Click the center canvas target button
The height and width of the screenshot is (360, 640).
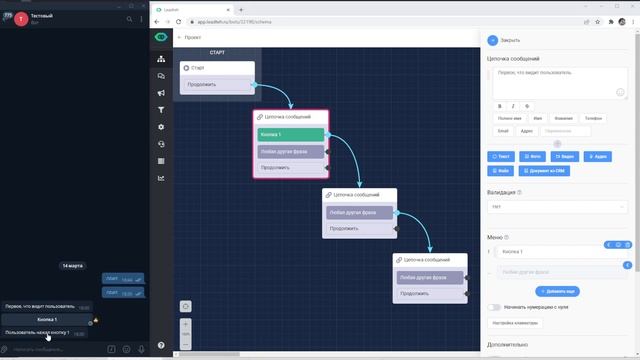coord(186,307)
